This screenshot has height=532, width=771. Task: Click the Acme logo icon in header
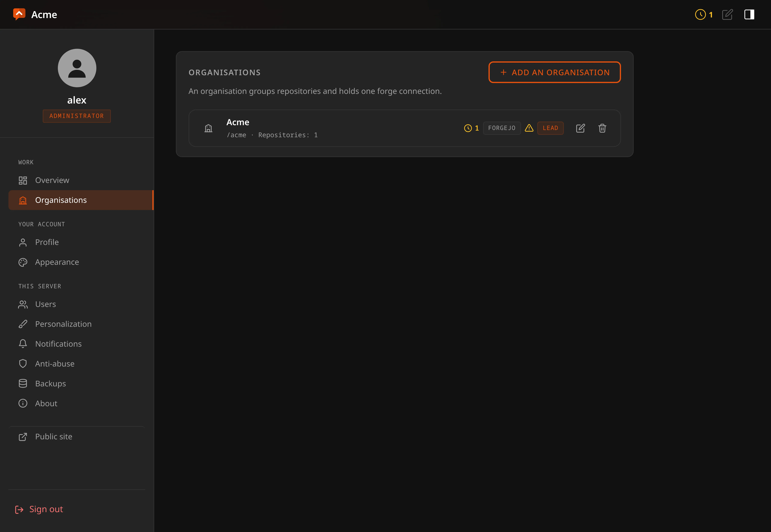19,14
